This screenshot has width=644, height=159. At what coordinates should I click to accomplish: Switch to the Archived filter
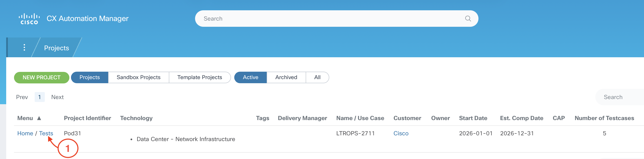(286, 77)
